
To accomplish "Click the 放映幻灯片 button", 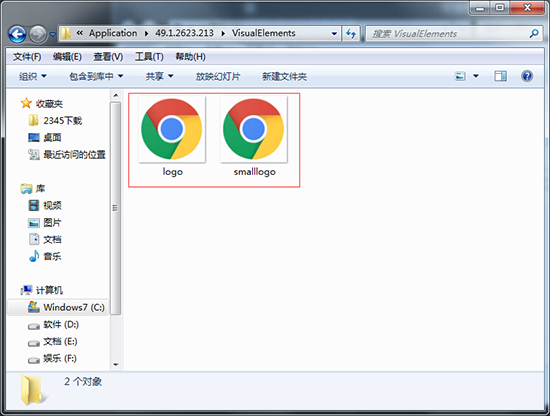I will point(218,76).
